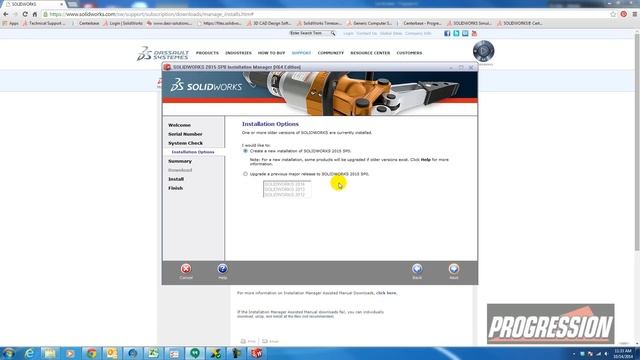Open the Twitter icon on the website
Image resolution: width=640 pixels, height=360 pixels.
click(x=456, y=33)
